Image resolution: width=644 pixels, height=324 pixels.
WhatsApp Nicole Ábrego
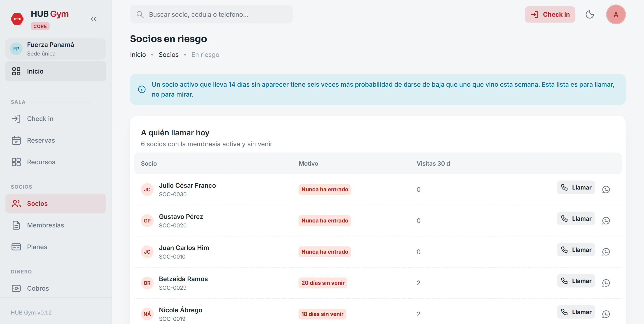[x=606, y=314]
